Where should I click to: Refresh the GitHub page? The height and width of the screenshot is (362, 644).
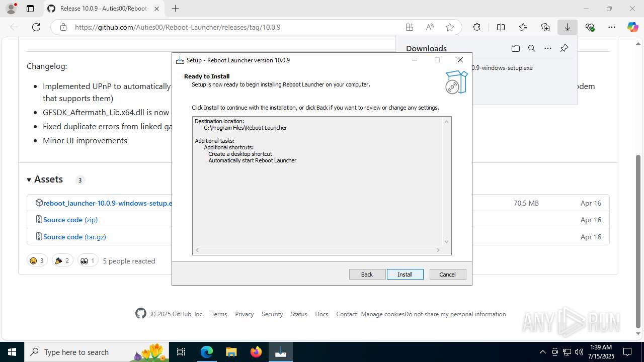tap(36, 27)
